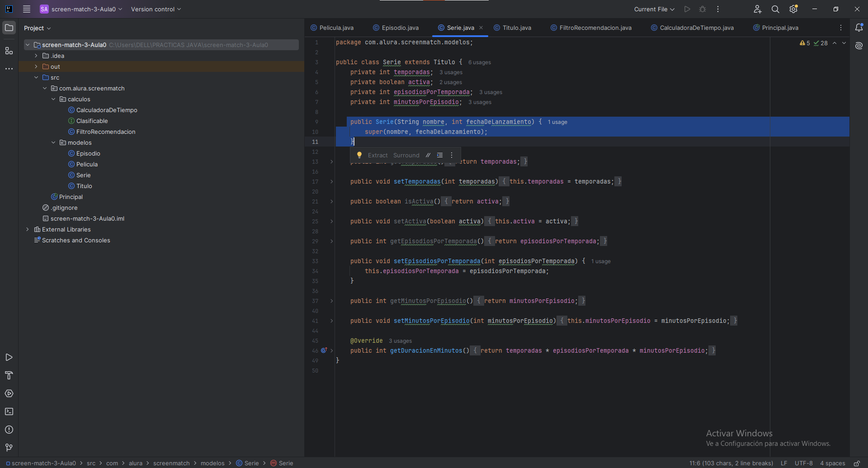Screen dimensions: 868x468
Task: Change LF line separator in status bar
Action: pos(784,463)
